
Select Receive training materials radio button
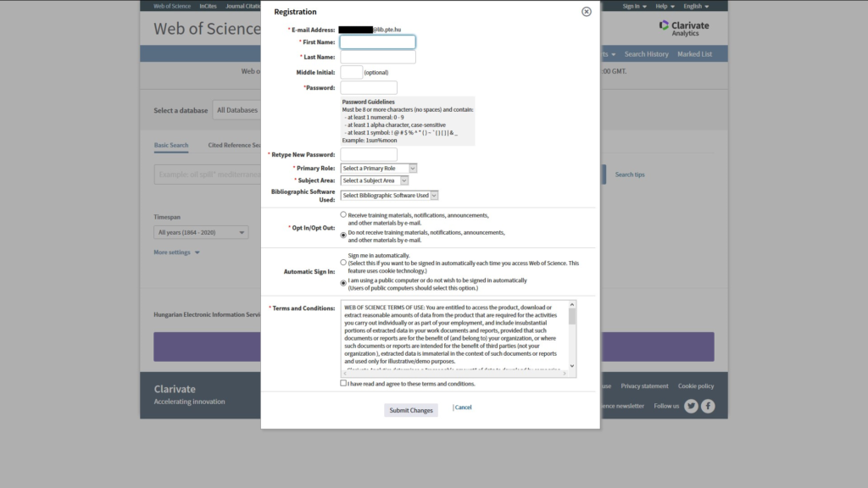pyautogui.click(x=343, y=214)
